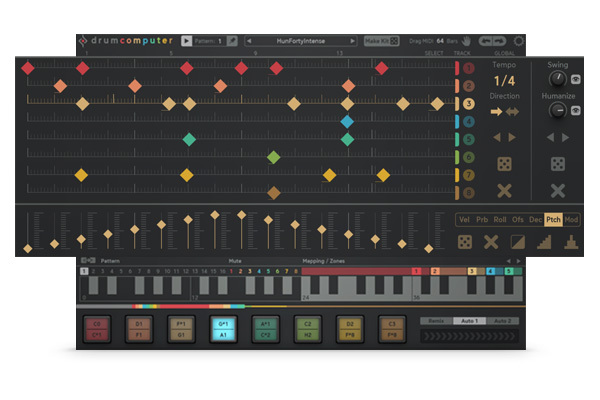Trigger the G#1 lit blue drum pad
The image size is (600, 400).
[223, 329]
